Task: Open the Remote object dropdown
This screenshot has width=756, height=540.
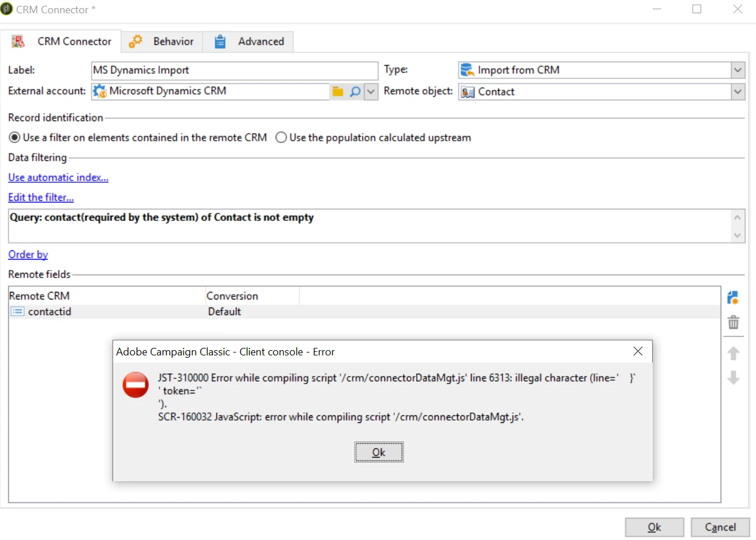Action: (738, 92)
